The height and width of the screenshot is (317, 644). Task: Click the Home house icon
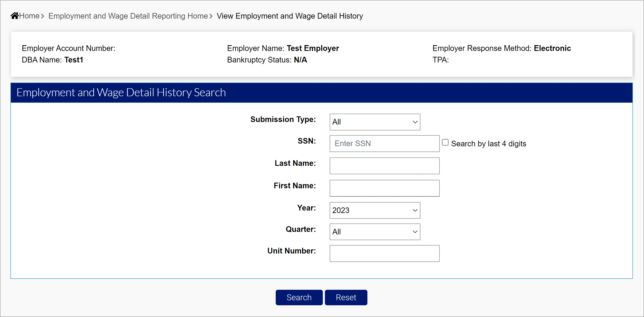pos(14,16)
